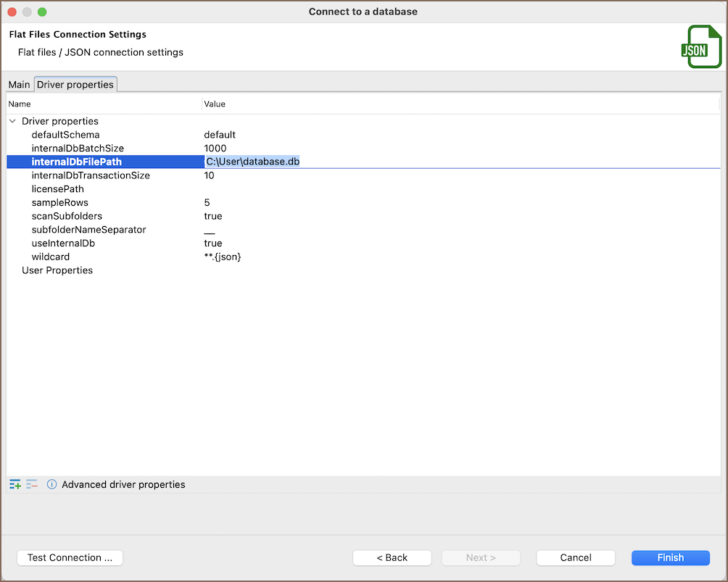Image resolution: width=728 pixels, height=582 pixels.
Task: Go back with the Back button
Action: (392, 557)
